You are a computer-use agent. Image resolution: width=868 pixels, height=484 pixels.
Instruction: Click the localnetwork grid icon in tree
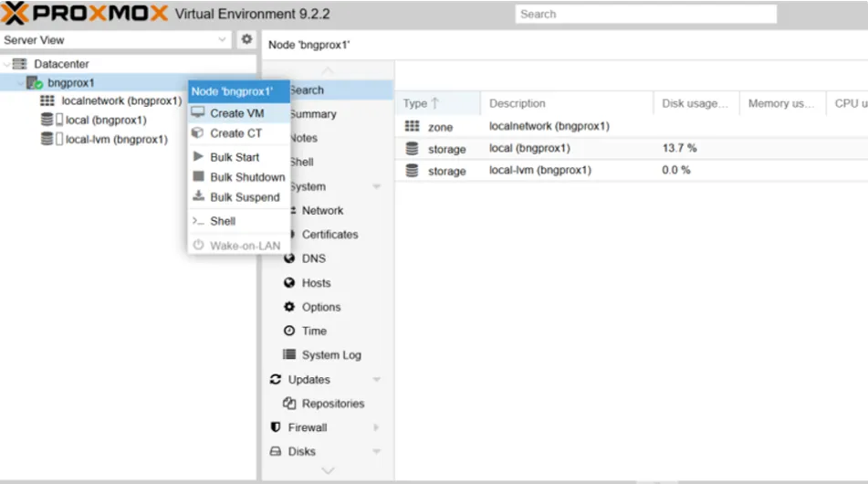pyautogui.click(x=47, y=100)
